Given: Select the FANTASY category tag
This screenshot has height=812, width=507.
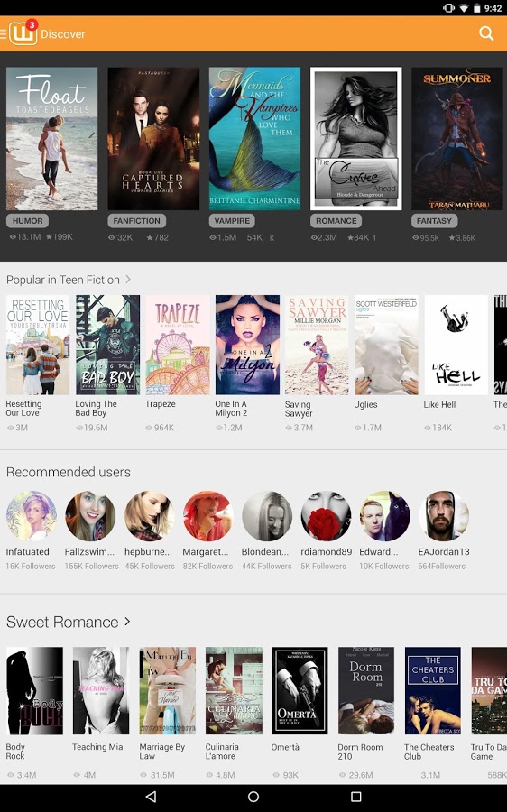Looking at the screenshot, I should coord(434,221).
